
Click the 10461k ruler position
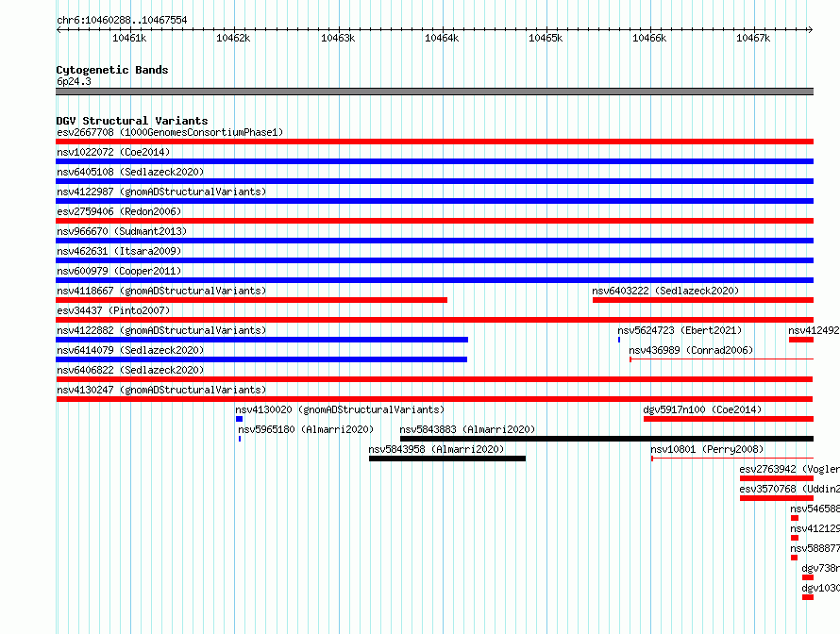[x=129, y=38]
